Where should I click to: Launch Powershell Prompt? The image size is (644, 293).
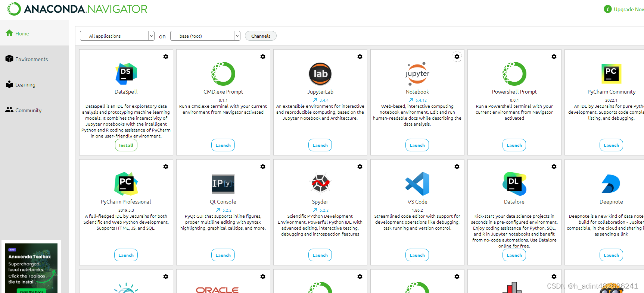(x=514, y=145)
